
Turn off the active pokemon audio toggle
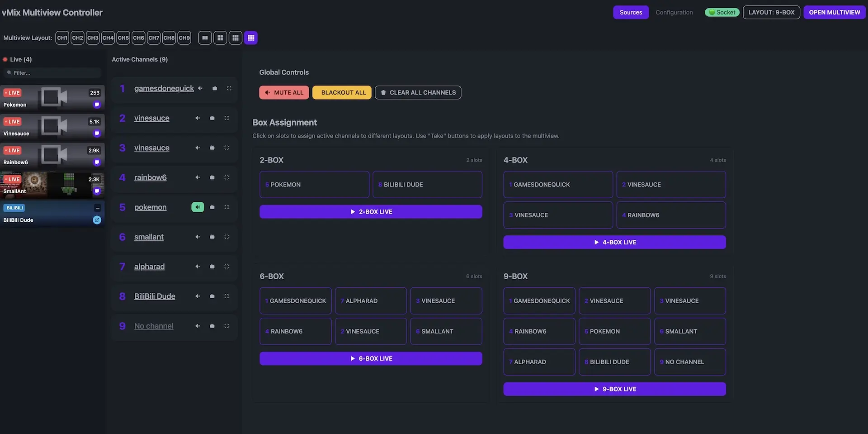(x=198, y=207)
